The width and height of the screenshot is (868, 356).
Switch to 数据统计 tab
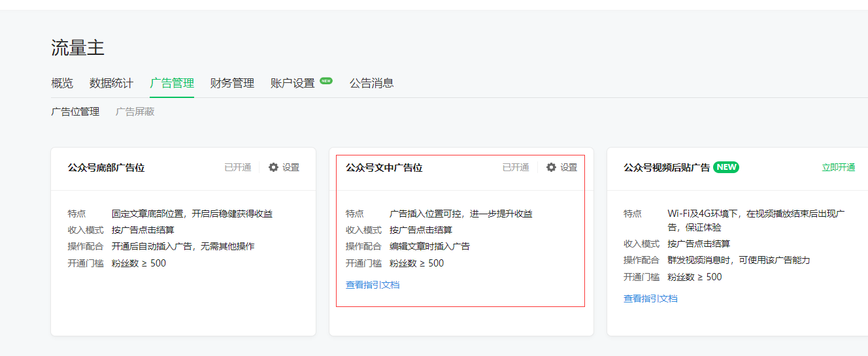111,83
